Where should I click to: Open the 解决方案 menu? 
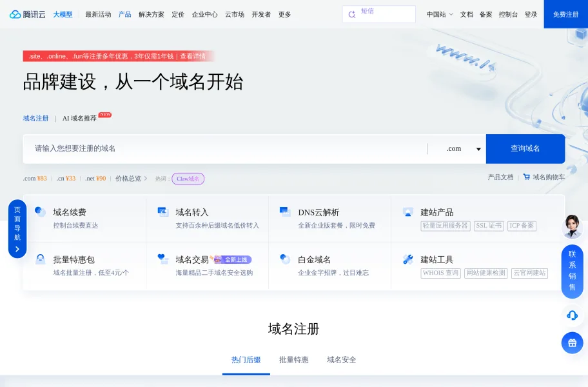tap(152, 15)
